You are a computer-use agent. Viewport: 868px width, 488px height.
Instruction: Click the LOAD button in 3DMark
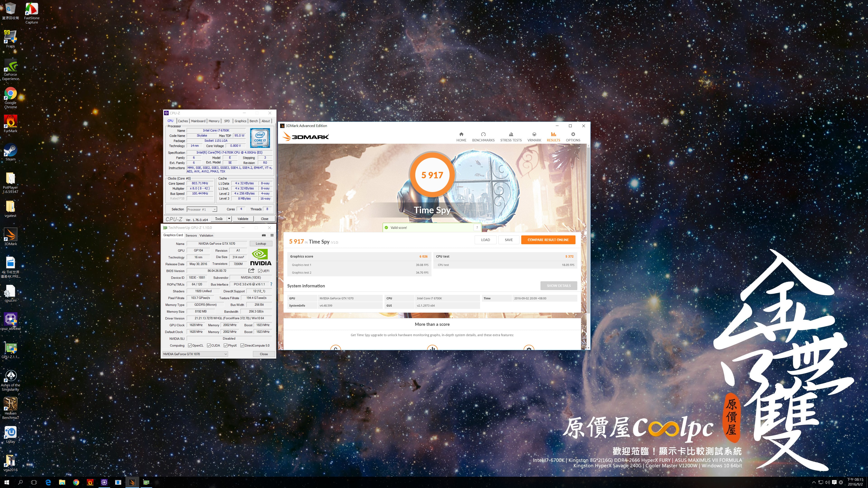(485, 240)
